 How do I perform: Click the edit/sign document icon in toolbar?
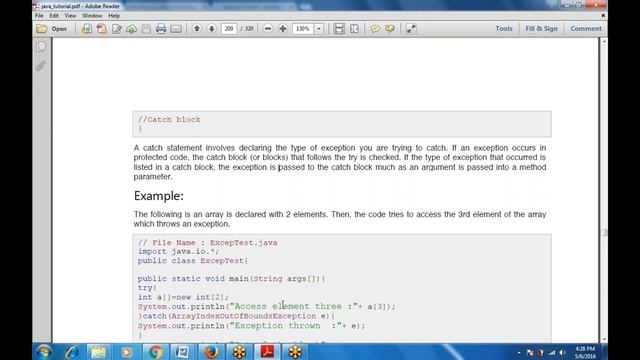117,29
